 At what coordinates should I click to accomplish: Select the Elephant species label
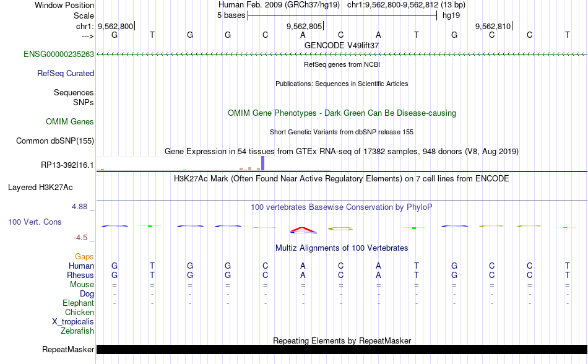click(x=78, y=303)
